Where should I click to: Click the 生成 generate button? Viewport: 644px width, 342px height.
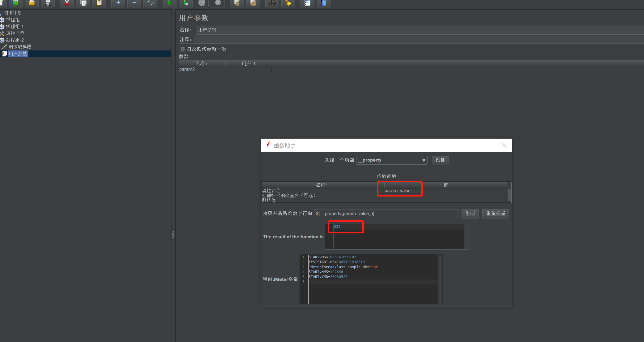[470, 214]
